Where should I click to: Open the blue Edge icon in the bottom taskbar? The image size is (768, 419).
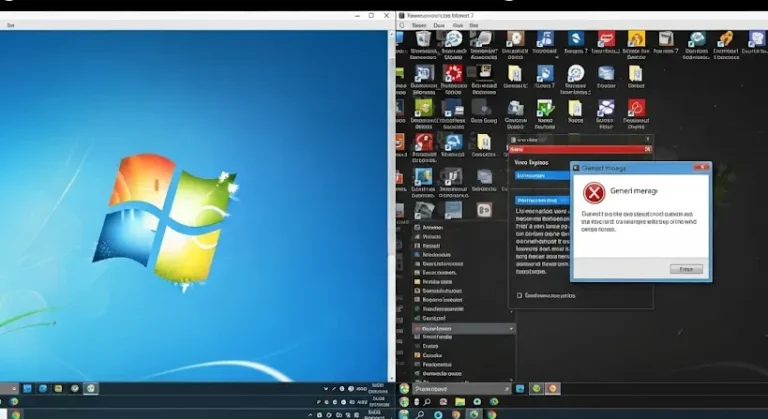(437, 415)
